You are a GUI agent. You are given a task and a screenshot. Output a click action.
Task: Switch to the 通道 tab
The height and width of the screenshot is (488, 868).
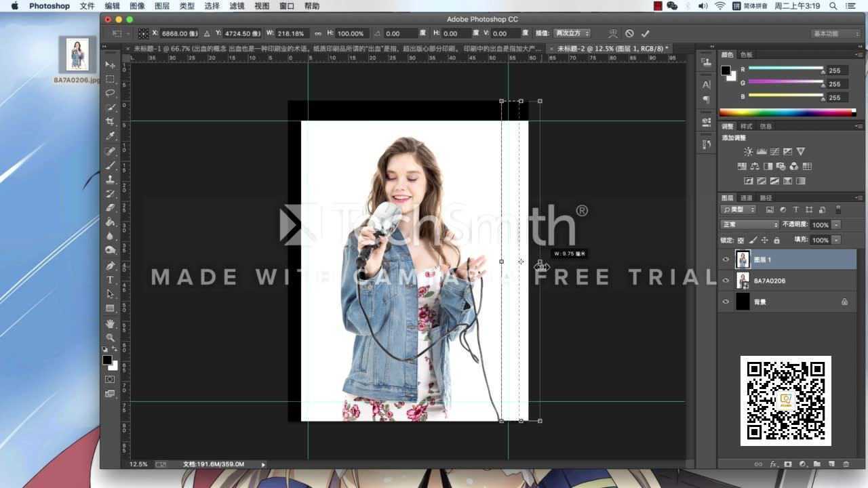pyautogui.click(x=746, y=198)
